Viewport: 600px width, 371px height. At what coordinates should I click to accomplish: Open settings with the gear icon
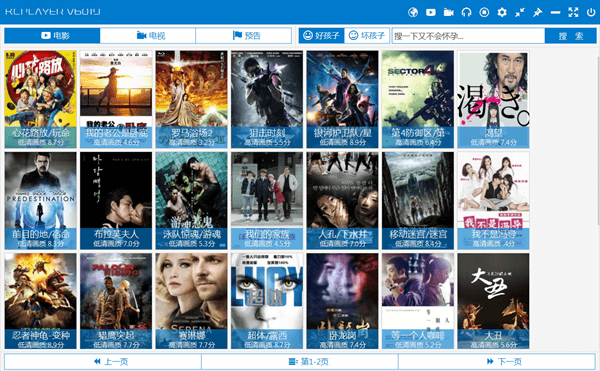(502, 12)
